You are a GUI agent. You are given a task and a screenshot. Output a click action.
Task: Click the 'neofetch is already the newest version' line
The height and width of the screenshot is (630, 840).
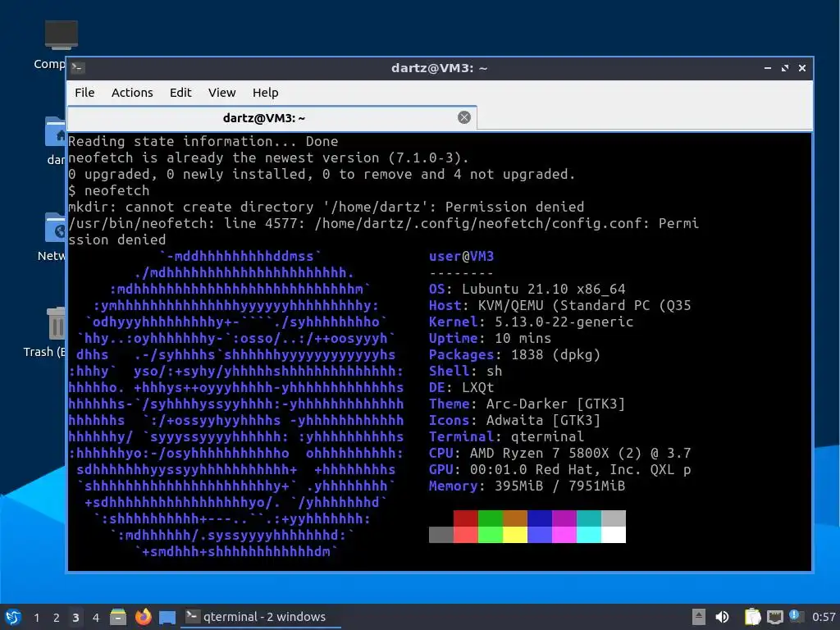[268, 157]
